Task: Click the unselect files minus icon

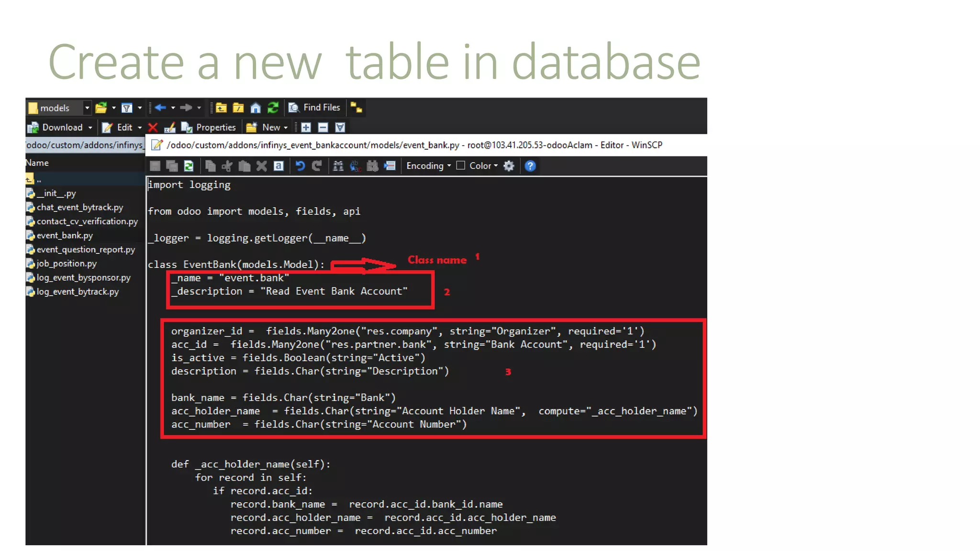Action: (x=323, y=127)
